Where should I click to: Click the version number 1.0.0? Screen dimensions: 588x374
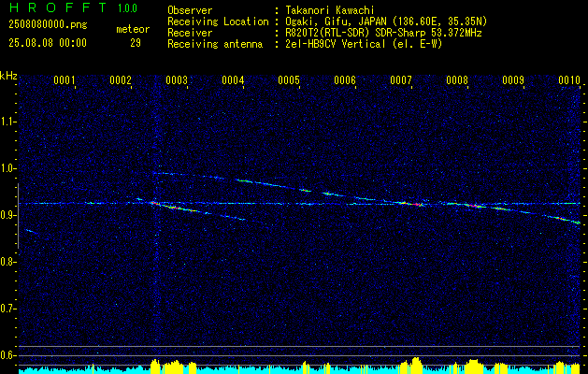click(127, 7)
